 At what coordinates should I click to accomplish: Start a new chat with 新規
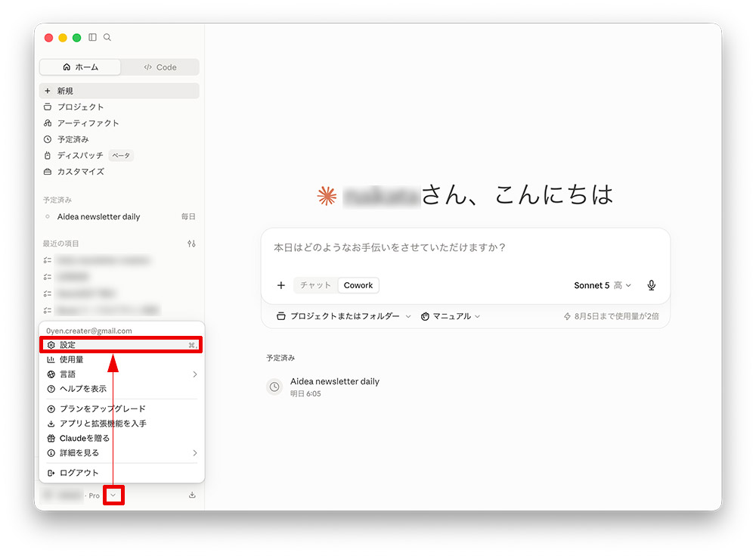[x=119, y=91]
